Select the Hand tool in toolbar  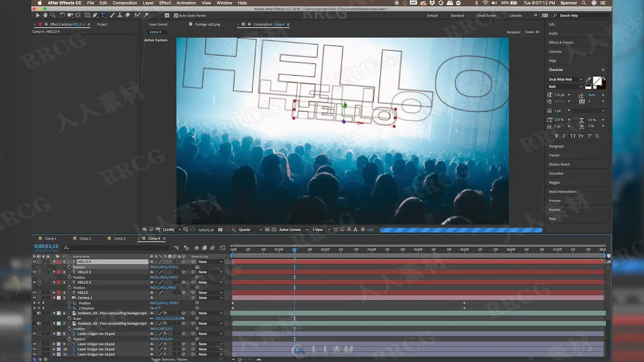pos(45,15)
